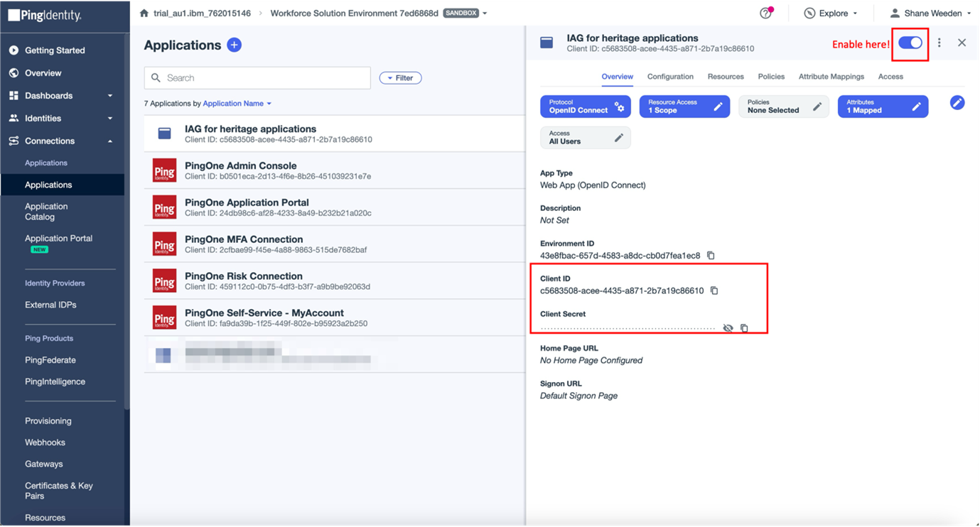Open Certificates & Key Pairs in sidebar
Viewport: 980px width, 527px height.
[x=59, y=491]
